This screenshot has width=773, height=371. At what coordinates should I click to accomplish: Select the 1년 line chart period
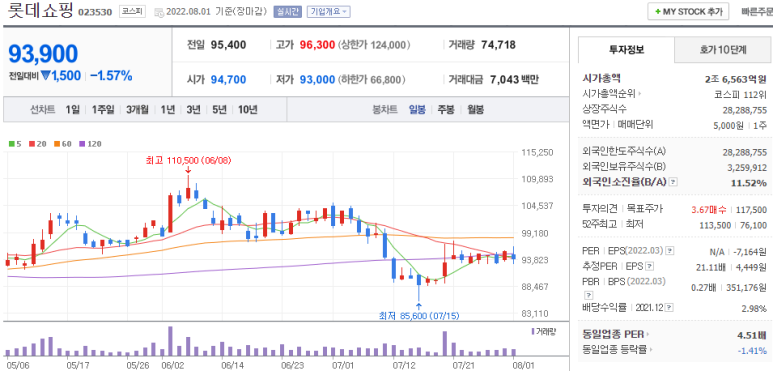[x=167, y=109]
